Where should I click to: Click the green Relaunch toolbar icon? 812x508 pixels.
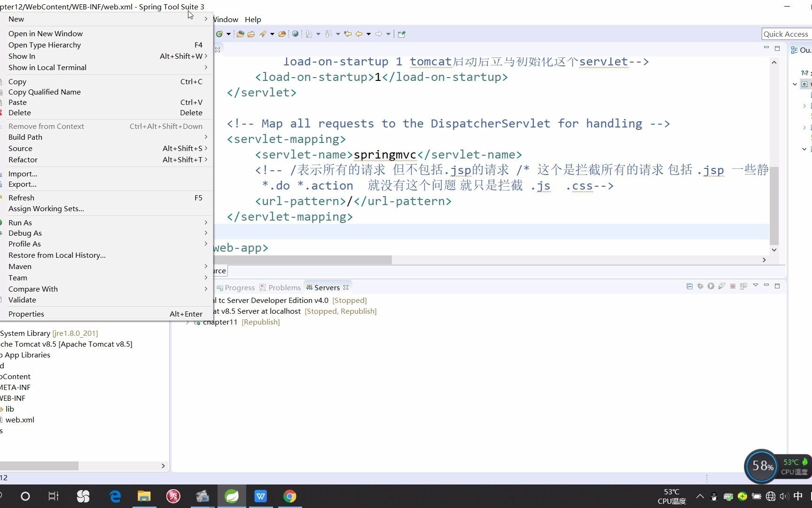[219, 34]
